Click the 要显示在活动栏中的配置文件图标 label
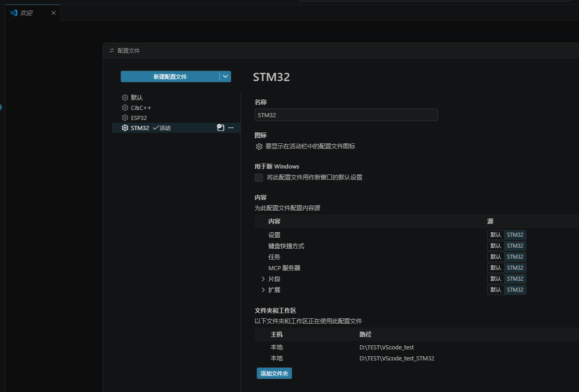The width and height of the screenshot is (579, 392). click(x=310, y=147)
